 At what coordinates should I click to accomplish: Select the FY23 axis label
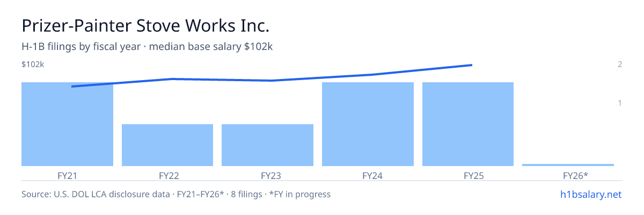click(x=267, y=176)
